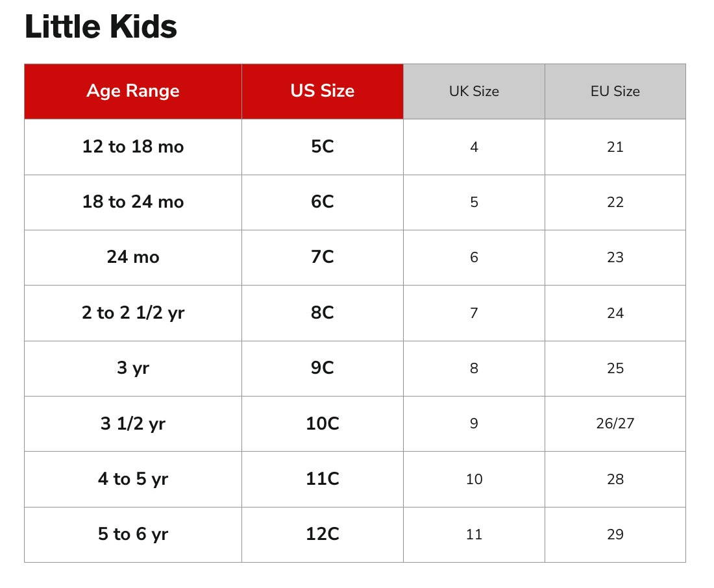Select the 7C US size cell
714x588 pixels.
click(323, 257)
